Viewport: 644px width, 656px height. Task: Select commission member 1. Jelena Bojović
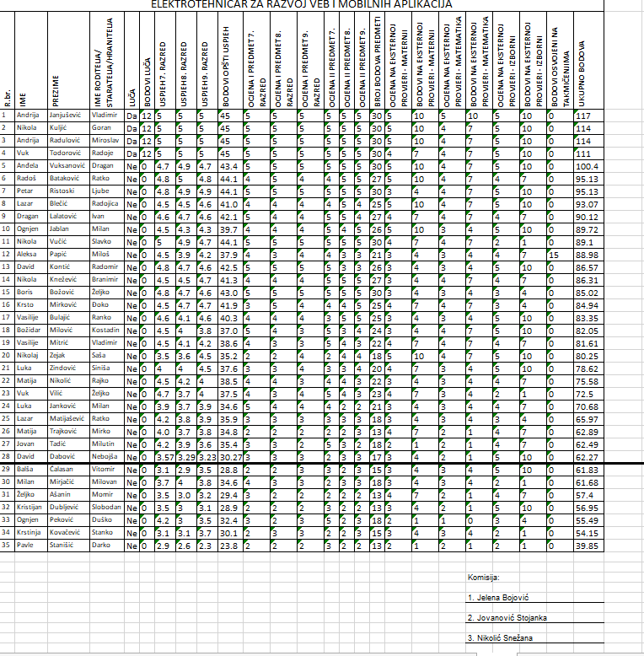tap(497, 597)
